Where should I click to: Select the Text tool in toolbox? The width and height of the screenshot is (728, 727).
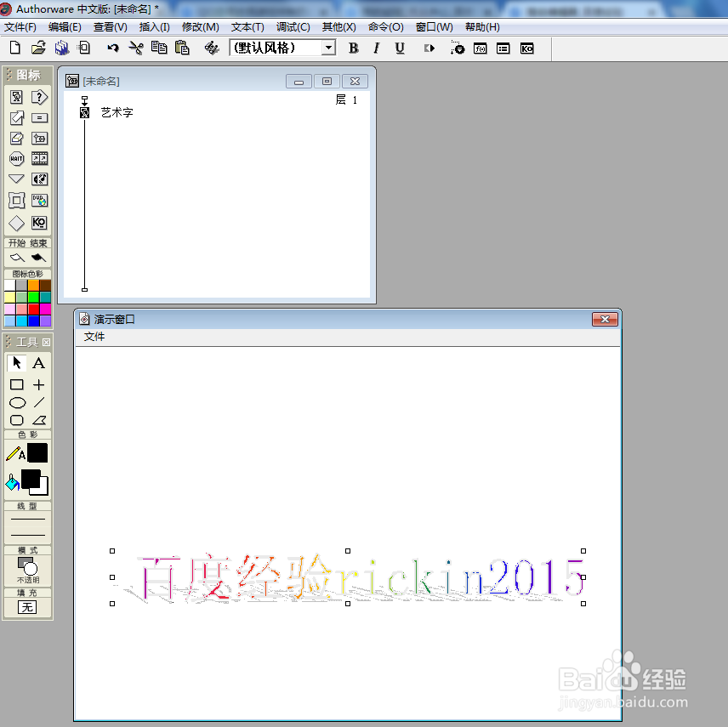39,362
